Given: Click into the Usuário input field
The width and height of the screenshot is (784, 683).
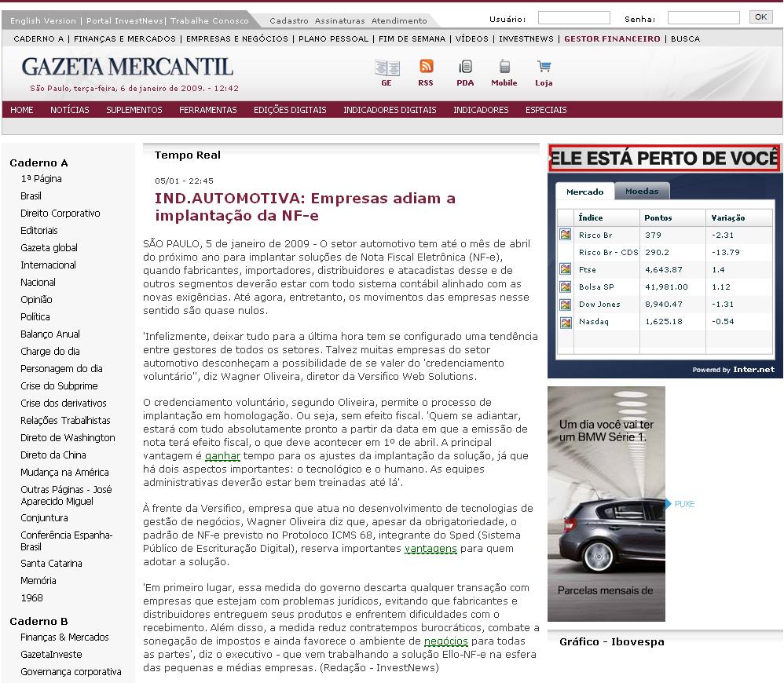Looking at the screenshot, I should coord(573,17).
